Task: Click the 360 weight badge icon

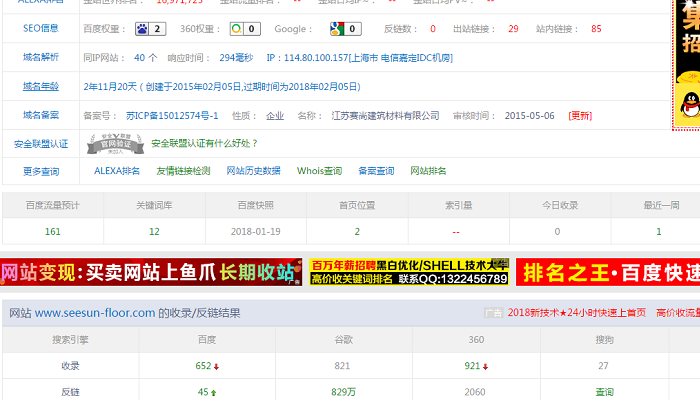Action: [x=245, y=29]
